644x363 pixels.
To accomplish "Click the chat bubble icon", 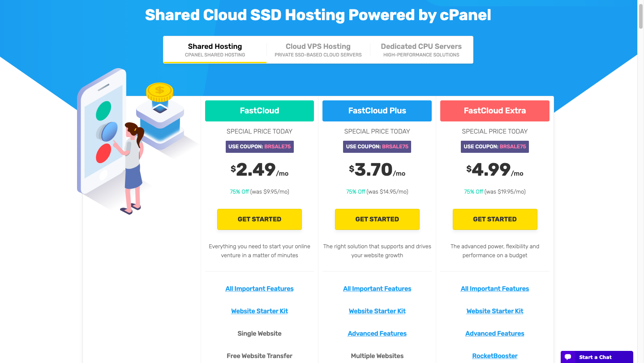I will click(x=568, y=357).
